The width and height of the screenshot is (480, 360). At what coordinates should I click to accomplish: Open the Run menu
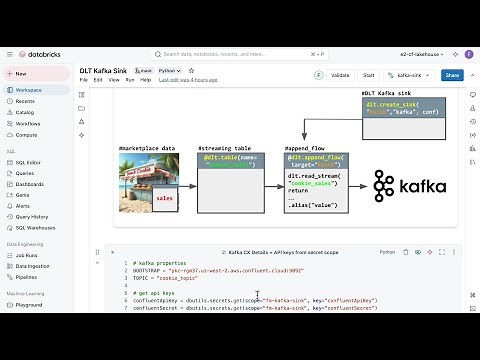[130, 80]
